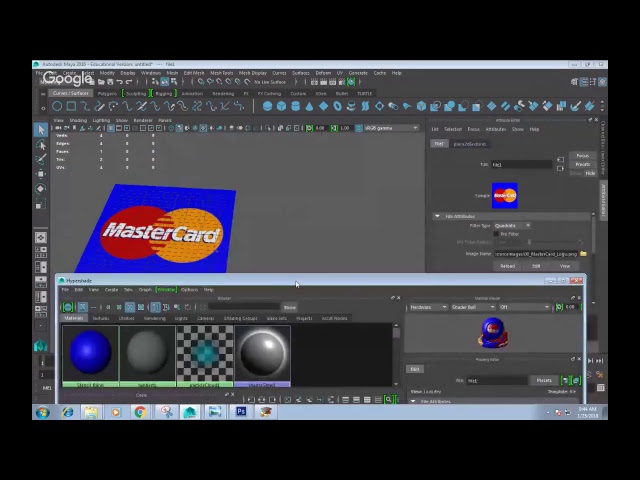Click the Open scene folder icon
The height and width of the screenshot is (480, 640).
[101, 82]
